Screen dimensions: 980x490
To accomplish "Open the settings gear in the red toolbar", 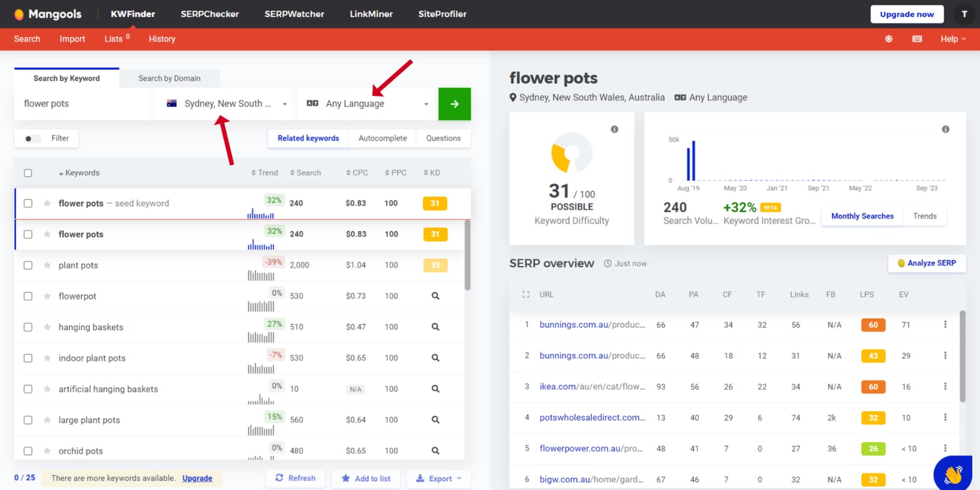I will (889, 39).
